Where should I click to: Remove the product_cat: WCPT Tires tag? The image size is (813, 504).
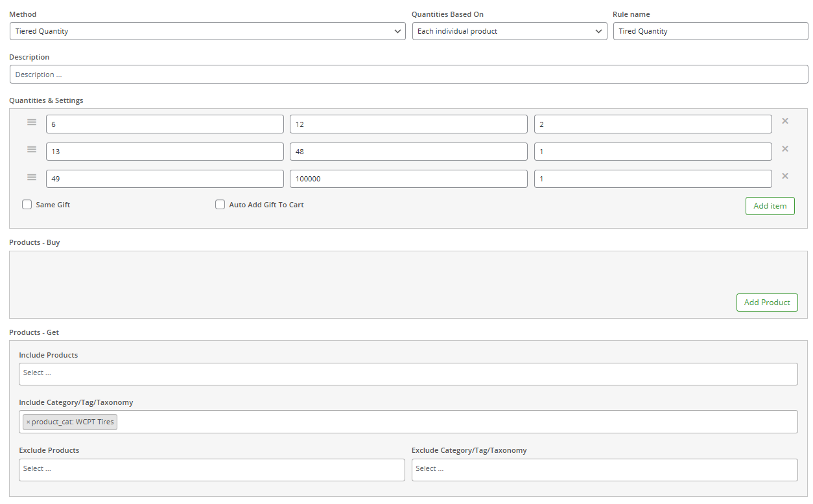(x=28, y=422)
